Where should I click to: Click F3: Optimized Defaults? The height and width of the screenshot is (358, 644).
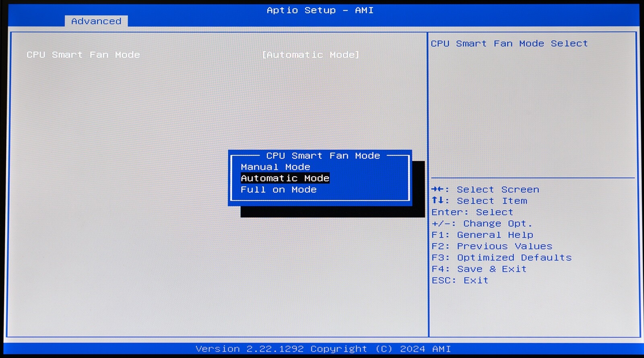[502, 257]
